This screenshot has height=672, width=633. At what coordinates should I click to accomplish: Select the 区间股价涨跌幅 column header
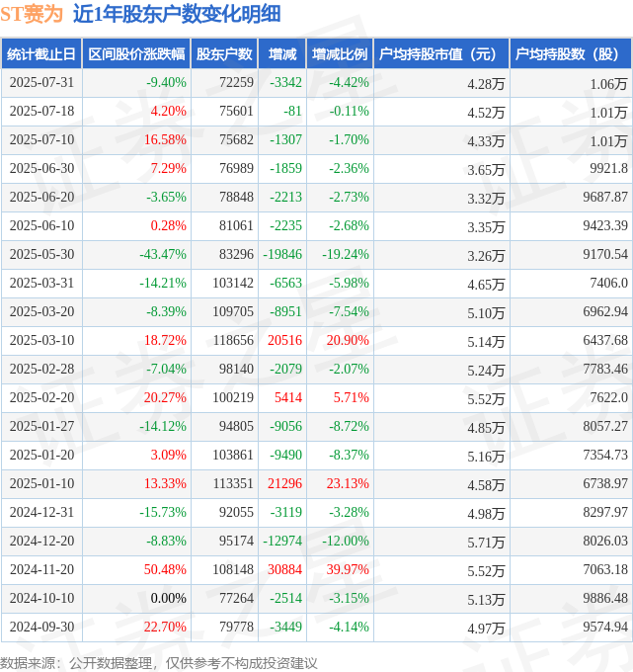tap(136, 54)
